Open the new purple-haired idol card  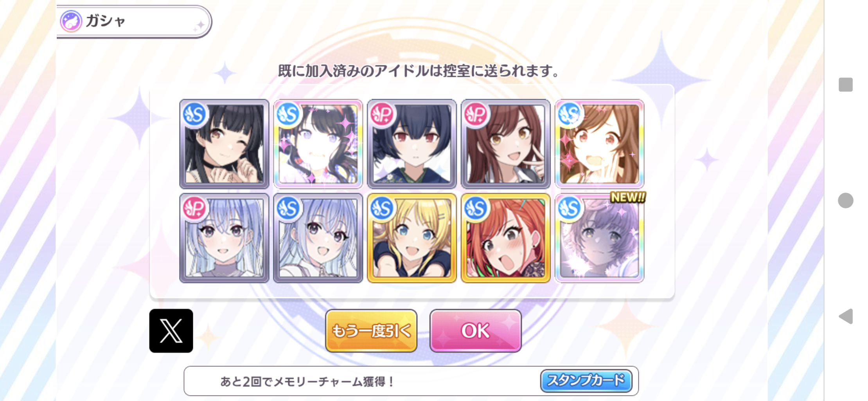[x=600, y=238]
